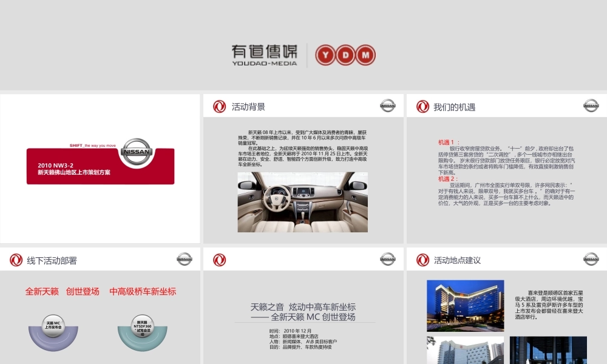
Task: Click the 目的: 品牌提升 line
Action: 300,348
